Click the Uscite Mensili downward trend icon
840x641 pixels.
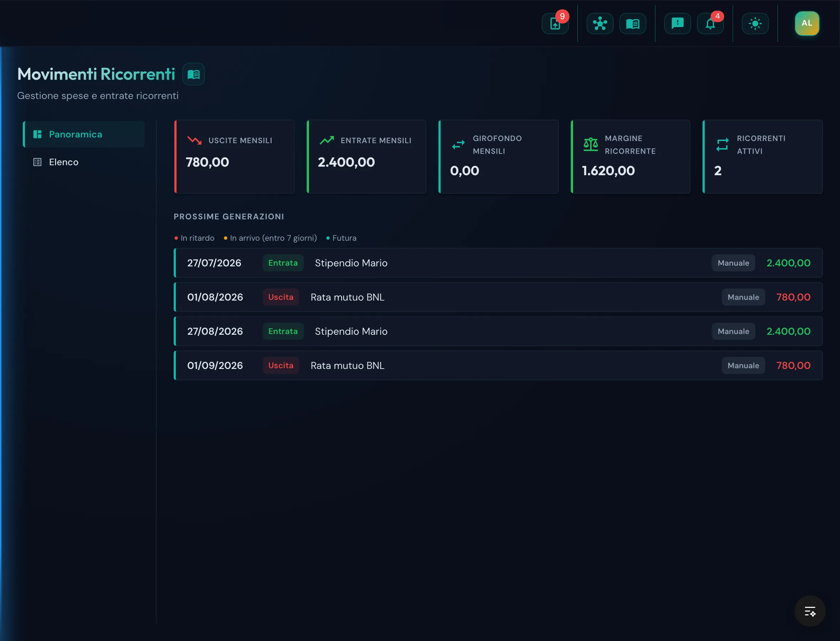tap(194, 140)
